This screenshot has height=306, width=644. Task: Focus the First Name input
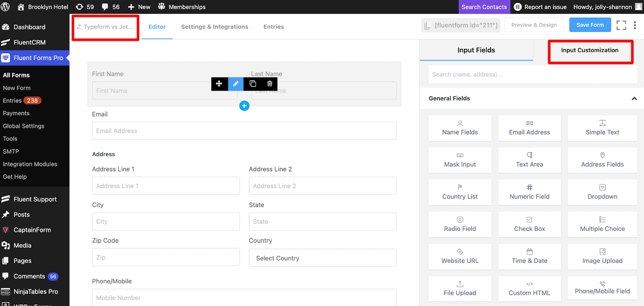click(x=165, y=91)
